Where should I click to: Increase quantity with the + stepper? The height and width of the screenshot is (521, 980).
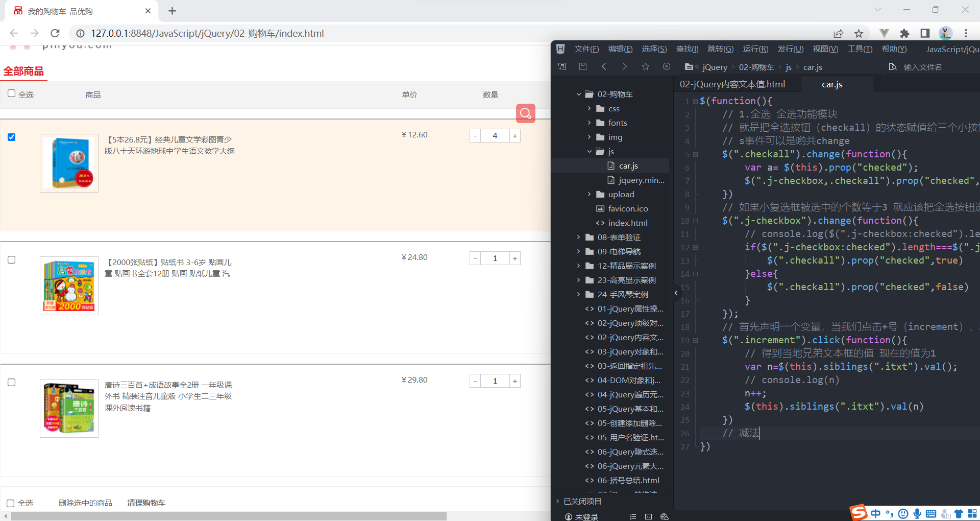coord(514,135)
